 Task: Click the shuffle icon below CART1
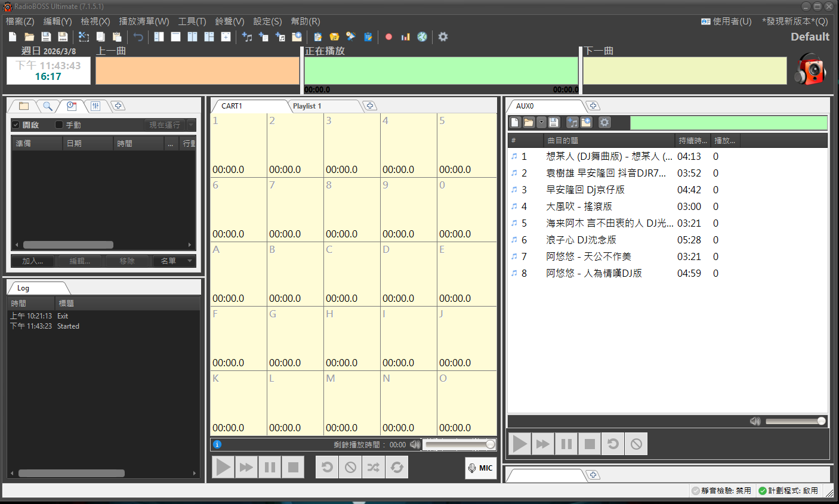coord(374,467)
